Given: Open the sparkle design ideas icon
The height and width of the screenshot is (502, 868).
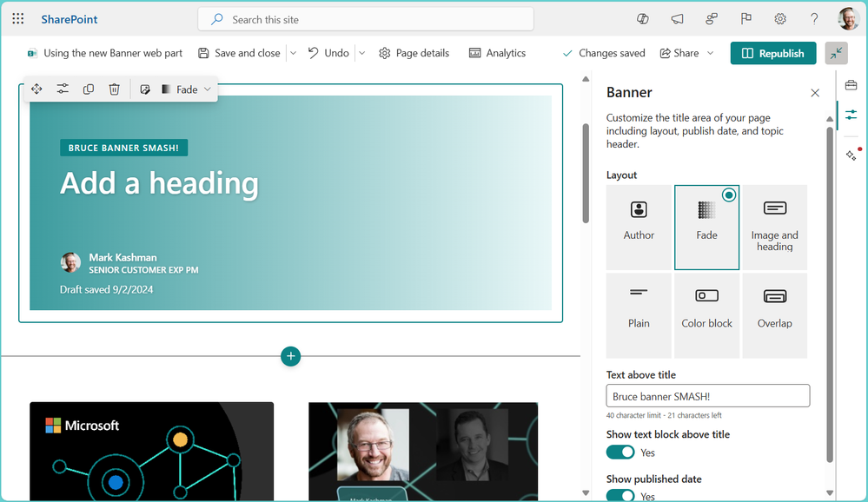Looking at the screenshot, I should (852, 155).
